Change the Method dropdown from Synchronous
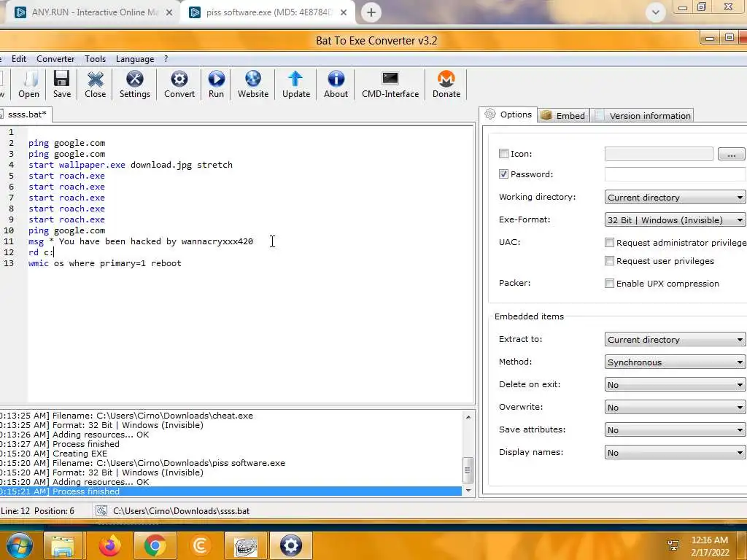The image size is (747, 560). tap(675, 362)
